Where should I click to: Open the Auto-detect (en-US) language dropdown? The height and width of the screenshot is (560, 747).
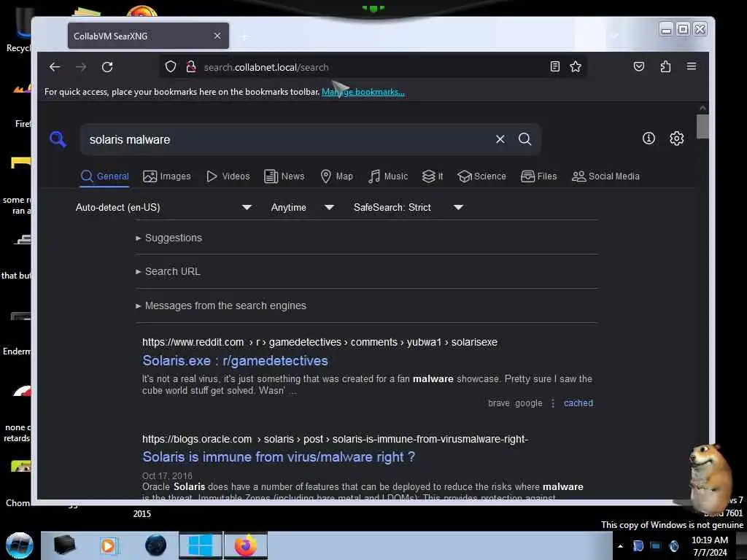click(x=163, y=207)
